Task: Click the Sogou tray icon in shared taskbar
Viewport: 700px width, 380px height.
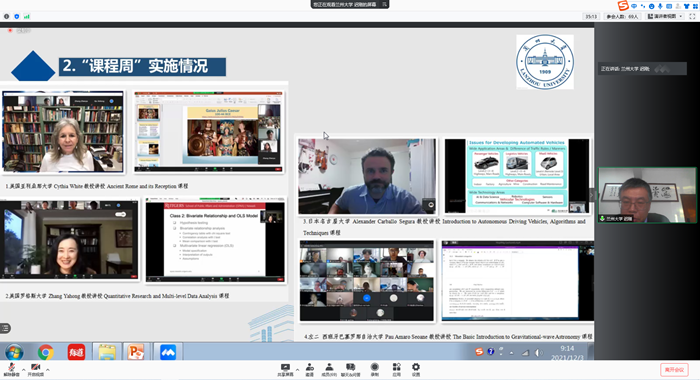Action: 479,352
